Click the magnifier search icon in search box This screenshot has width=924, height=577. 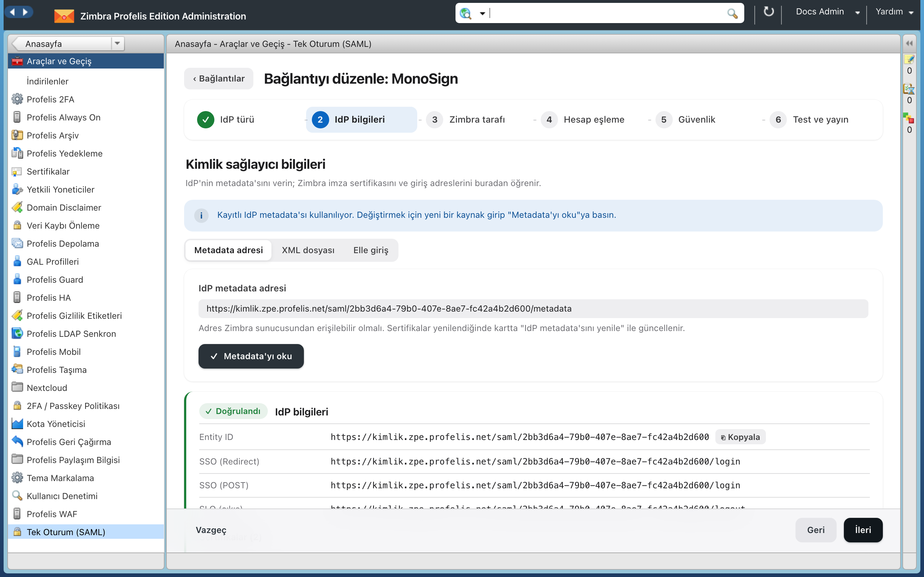pyautogui.click(x=732, y=13)
